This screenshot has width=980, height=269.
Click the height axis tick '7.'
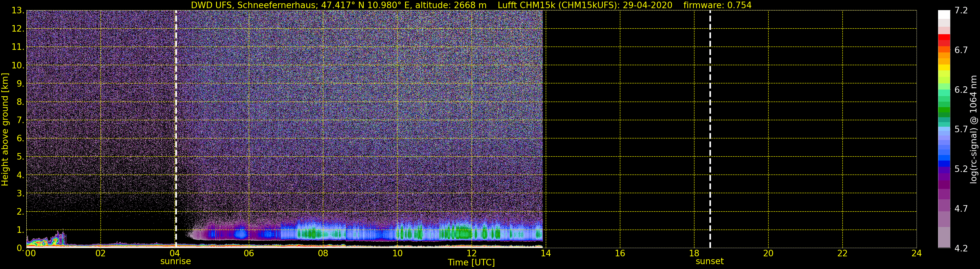pyautogui.click(x=20, y=120)
